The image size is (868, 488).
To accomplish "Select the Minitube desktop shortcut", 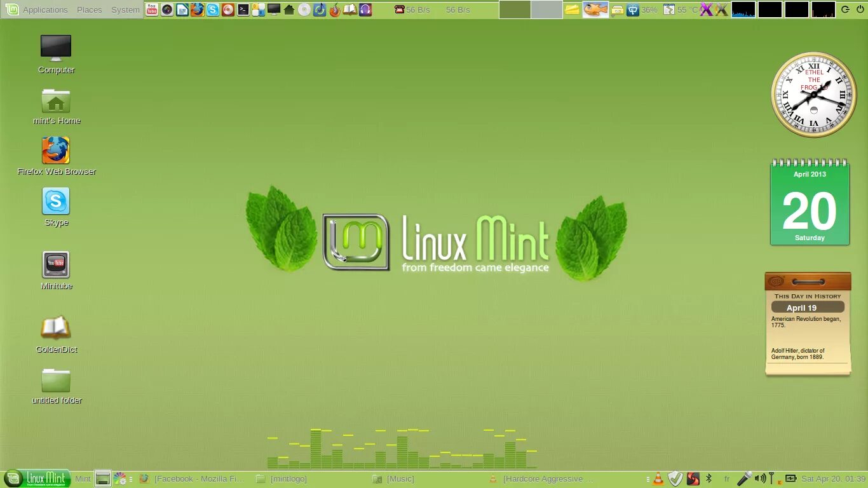I will 56,271.
